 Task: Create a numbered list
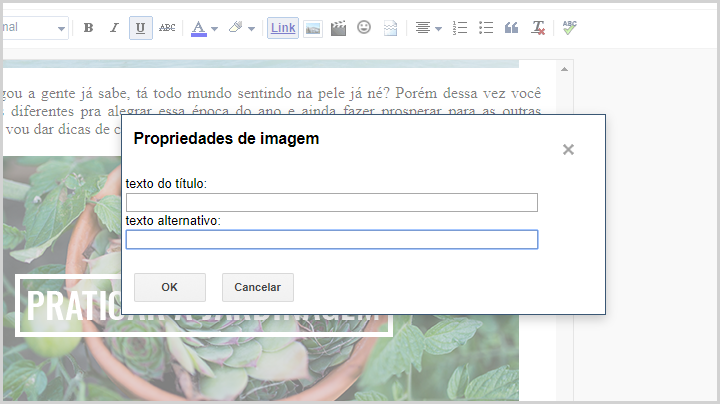pos(460,28)
